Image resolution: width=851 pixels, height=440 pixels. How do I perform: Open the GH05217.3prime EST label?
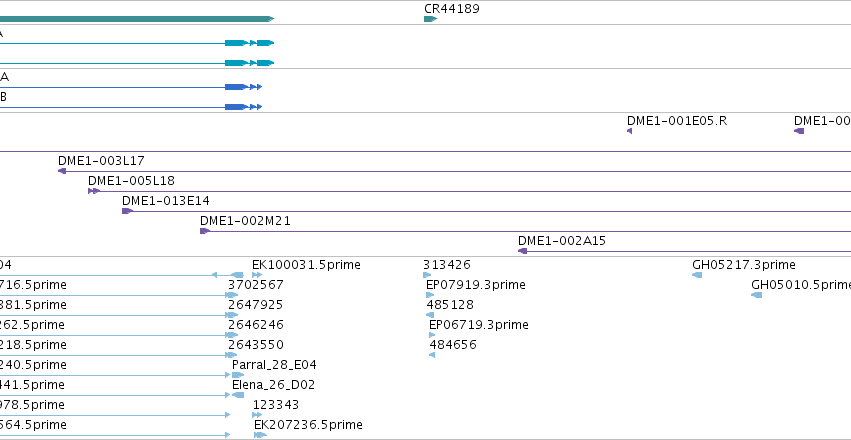[744, 265]
